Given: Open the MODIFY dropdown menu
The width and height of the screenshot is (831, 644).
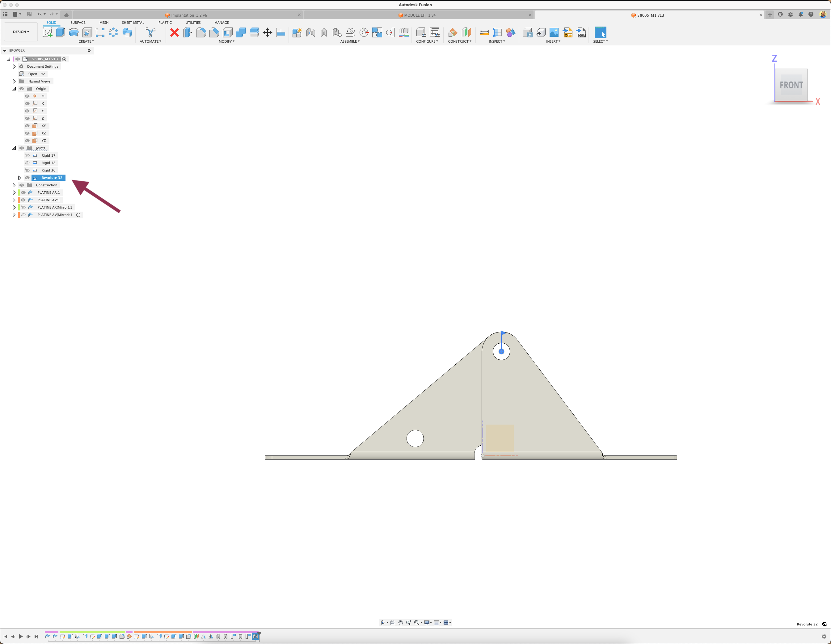Looking at the screenshot, I should pyautogui.click(x=226, y=41).
